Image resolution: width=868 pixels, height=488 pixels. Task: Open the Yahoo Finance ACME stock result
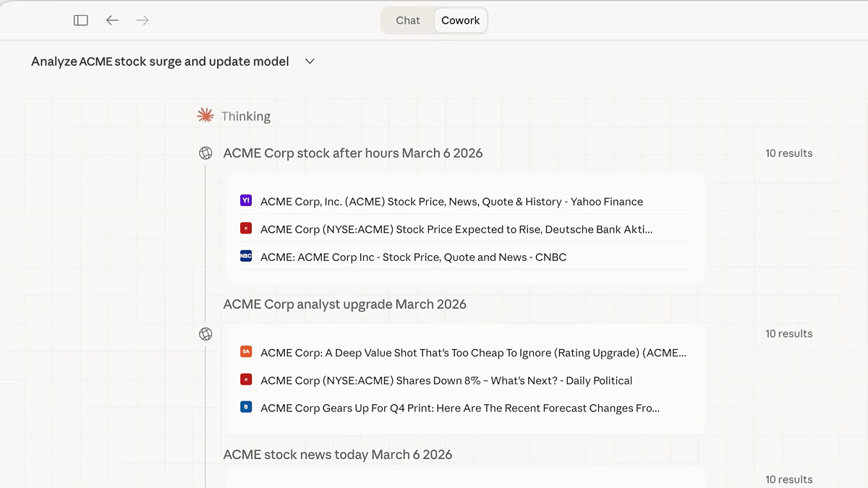(451, 202)
